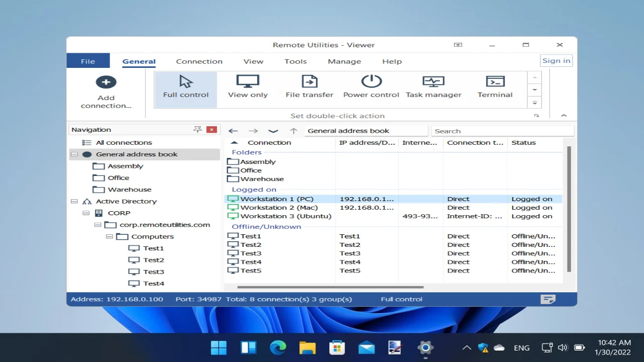644x362 pixels.
Task: Launch Microsoft Edge from taskbar
Action: 278,347
